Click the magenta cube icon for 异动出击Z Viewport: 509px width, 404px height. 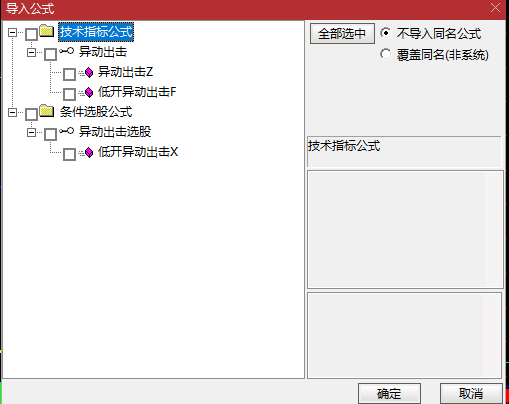tap(89, 72)
